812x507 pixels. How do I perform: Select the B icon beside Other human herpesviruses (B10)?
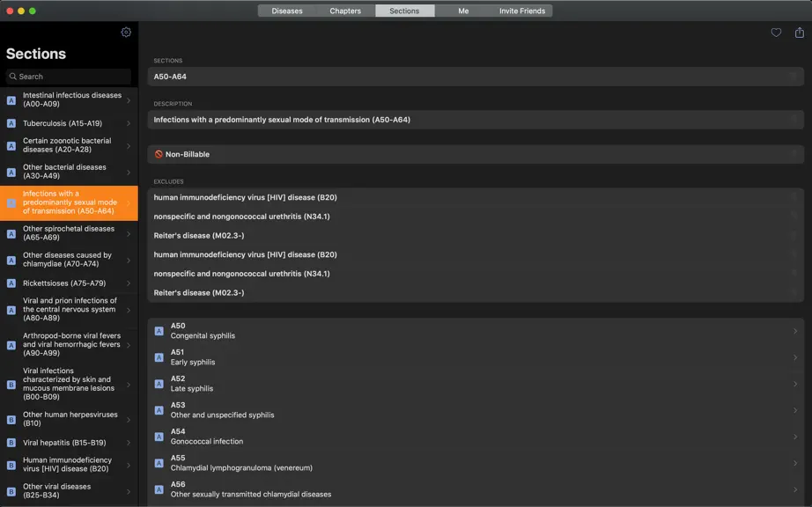11,419
